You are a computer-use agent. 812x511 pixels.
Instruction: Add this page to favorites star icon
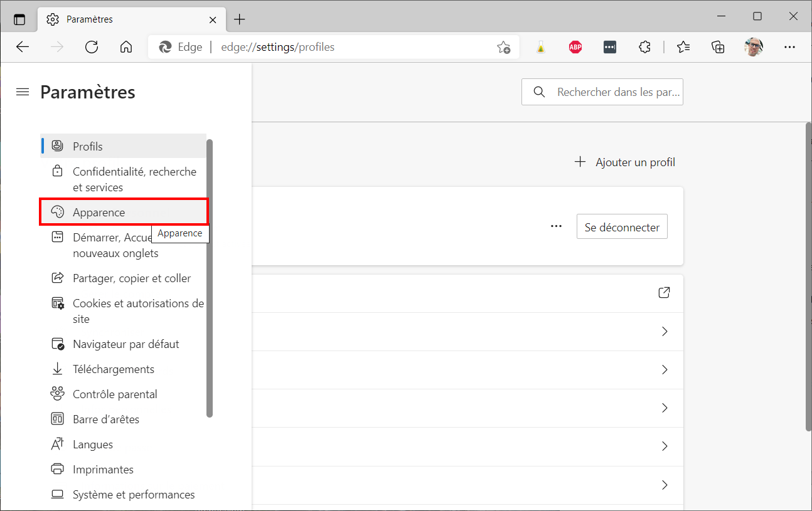coord(503,47)
